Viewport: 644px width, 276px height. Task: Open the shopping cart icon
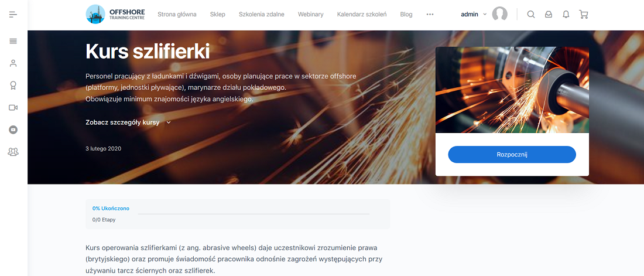[583, 15]
